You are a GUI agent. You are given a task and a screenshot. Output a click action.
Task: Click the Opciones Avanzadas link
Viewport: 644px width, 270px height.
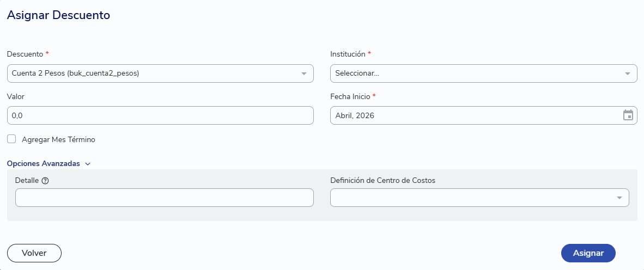click(44, 163)
